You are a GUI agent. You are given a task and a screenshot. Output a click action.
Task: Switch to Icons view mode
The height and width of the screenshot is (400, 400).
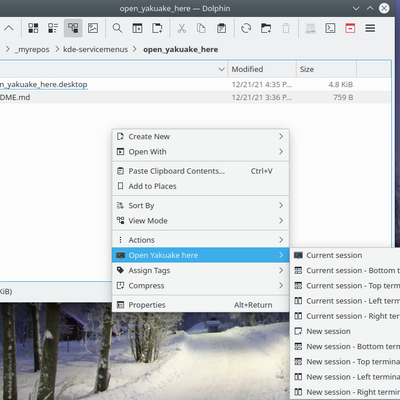33,28
